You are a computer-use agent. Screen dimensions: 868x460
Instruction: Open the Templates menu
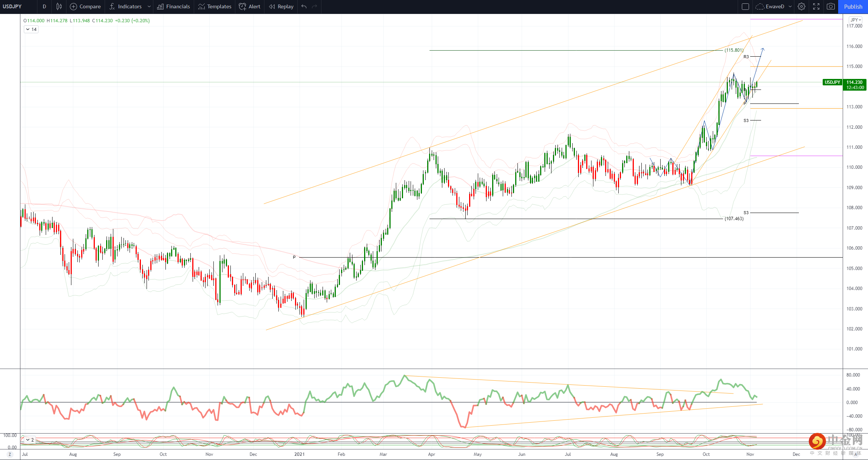215,6
